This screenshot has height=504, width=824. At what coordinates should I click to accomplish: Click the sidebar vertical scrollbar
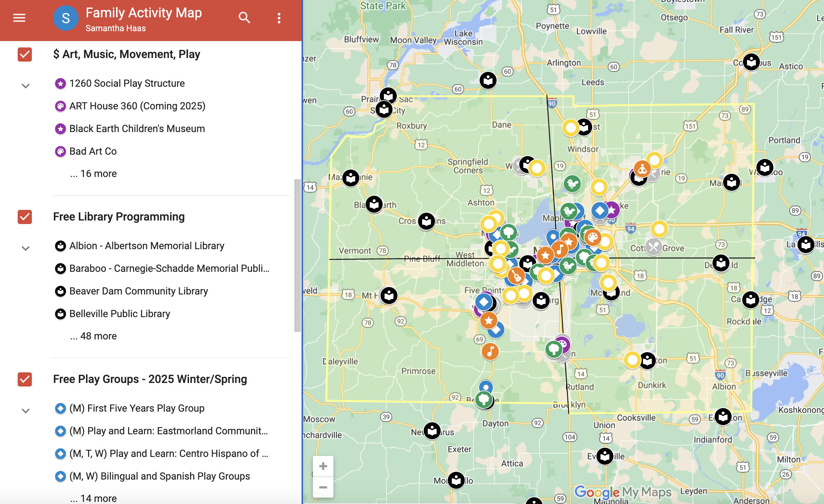(297, 255)
